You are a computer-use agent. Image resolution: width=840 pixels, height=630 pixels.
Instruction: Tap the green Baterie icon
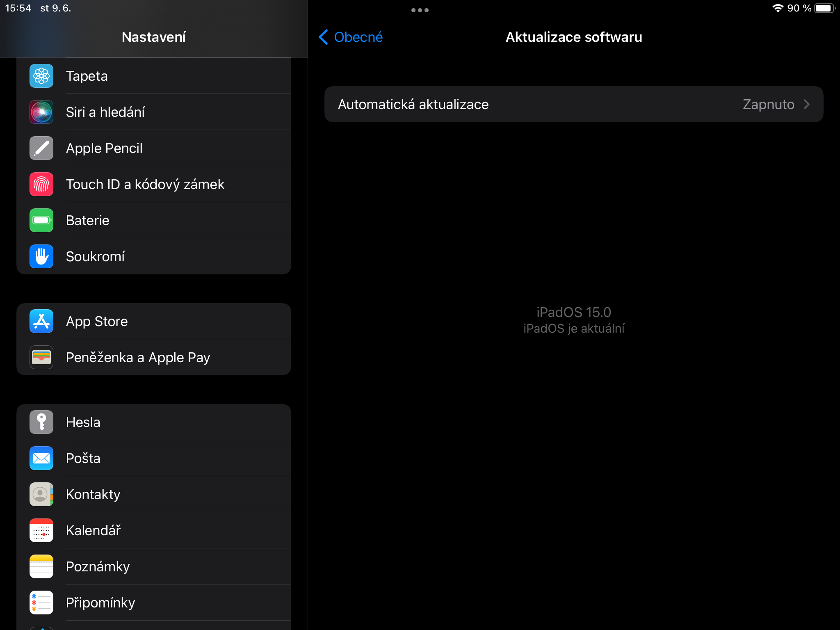point(41,220)
